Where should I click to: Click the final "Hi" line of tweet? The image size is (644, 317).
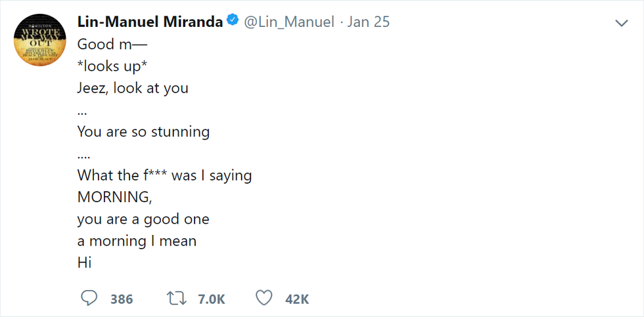point(84,263)
